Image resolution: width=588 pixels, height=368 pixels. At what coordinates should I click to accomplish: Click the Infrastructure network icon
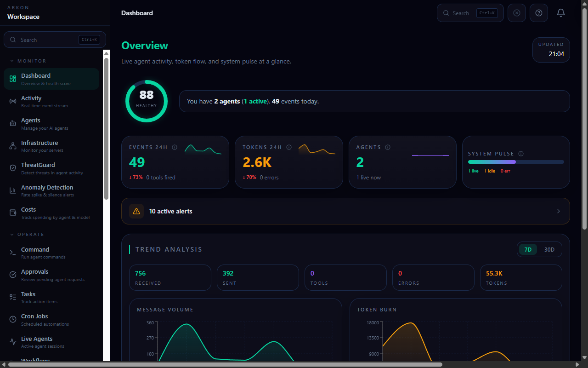pyautogui.click(x=13, y=146)
